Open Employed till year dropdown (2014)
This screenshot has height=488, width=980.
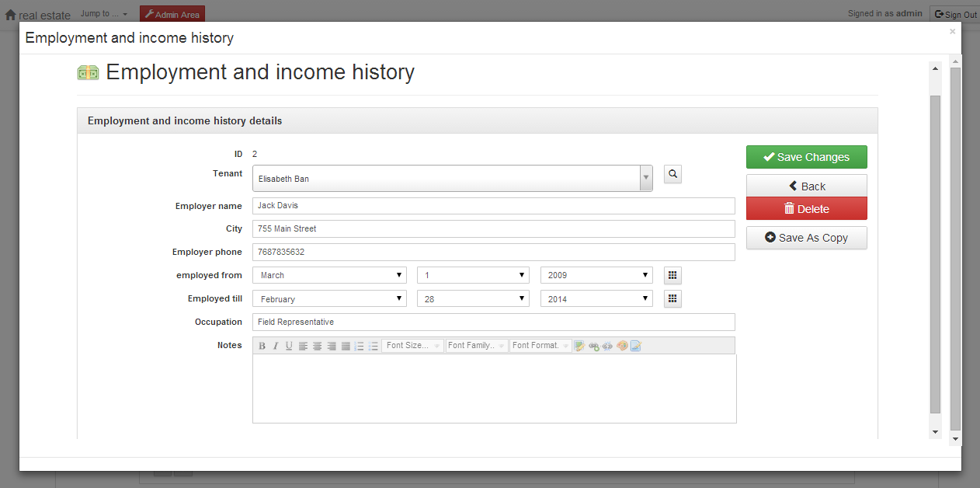pyautogui.click(x=596, y=298)
